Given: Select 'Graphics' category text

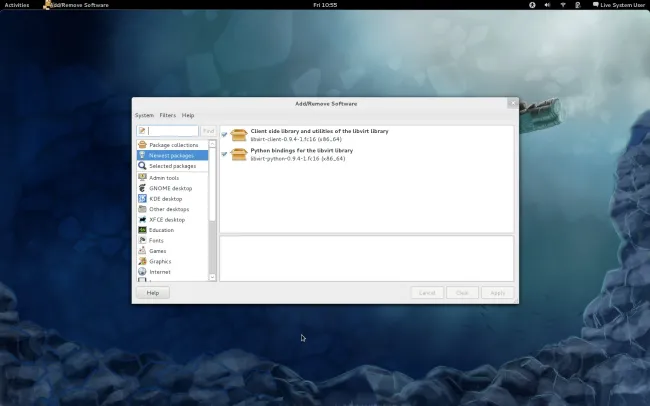Looking at the screenshot, I should coord(160,261).
